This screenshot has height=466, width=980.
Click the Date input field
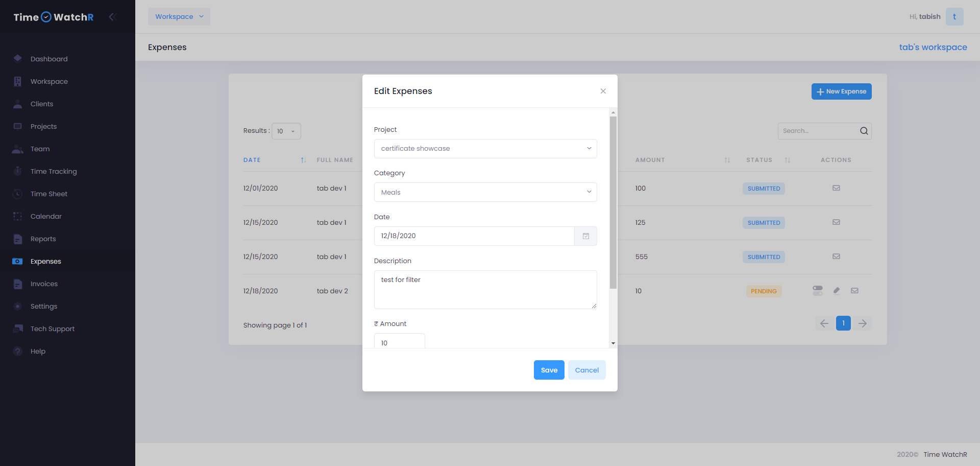click(x=474, y=236)
